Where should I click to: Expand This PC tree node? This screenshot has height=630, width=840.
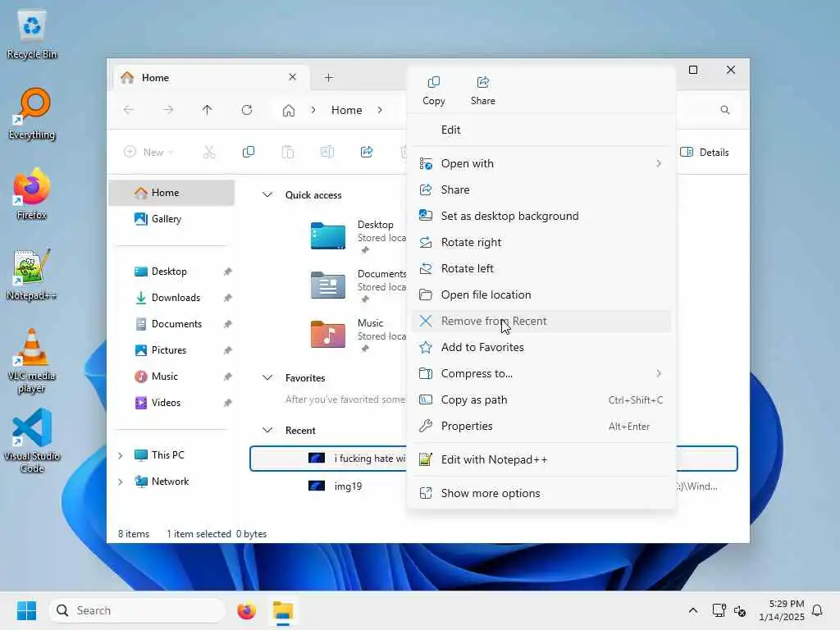(x=120, y=455)
